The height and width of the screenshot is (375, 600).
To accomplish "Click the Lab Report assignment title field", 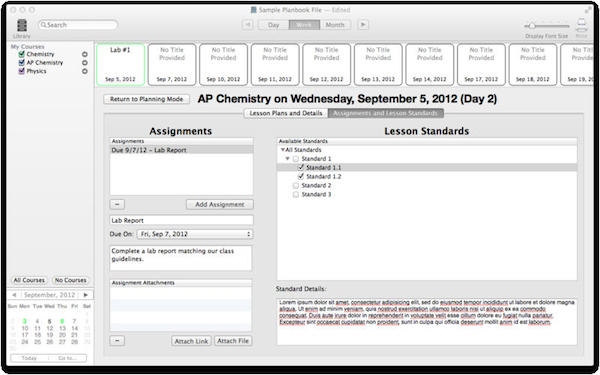I will coord(181,220).
